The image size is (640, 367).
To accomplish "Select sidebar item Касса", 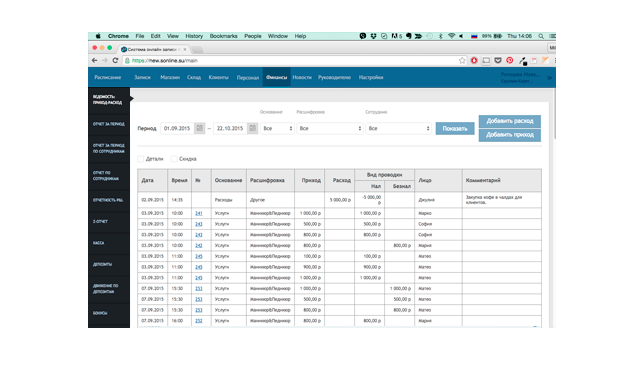I will click(109, 243).
